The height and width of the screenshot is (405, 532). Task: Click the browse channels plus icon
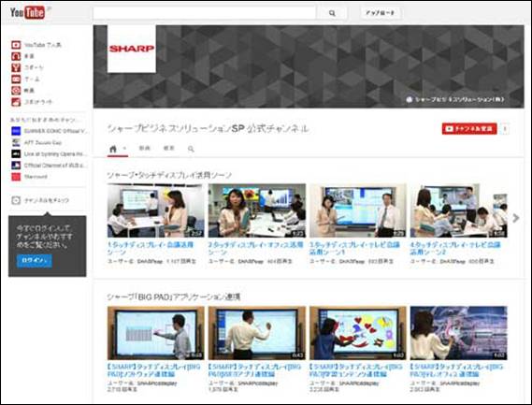(16, 200)
